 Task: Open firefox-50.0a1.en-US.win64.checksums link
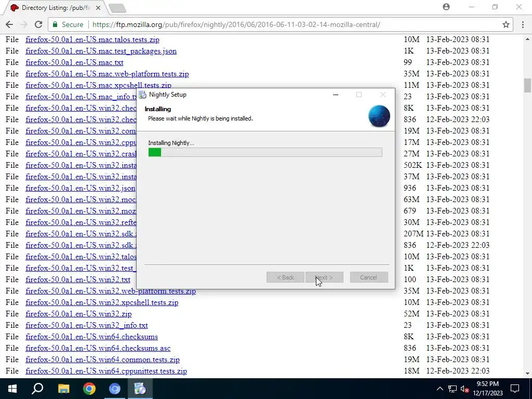coord(91,337)
